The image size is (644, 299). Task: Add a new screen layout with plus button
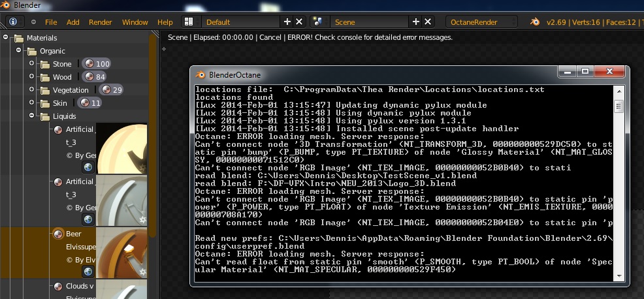click(287, 22)
